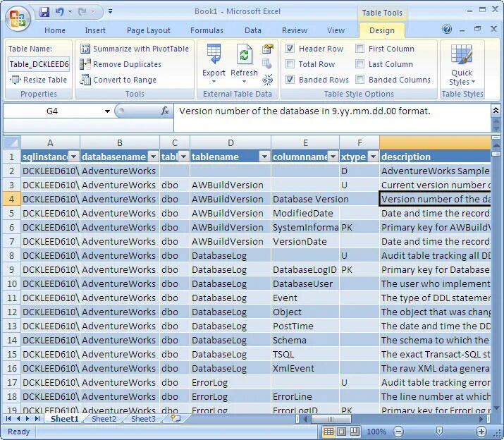Open the columnname column filter dropdown
The width and height of the screenshot is (504, 440).
[333, 157]
